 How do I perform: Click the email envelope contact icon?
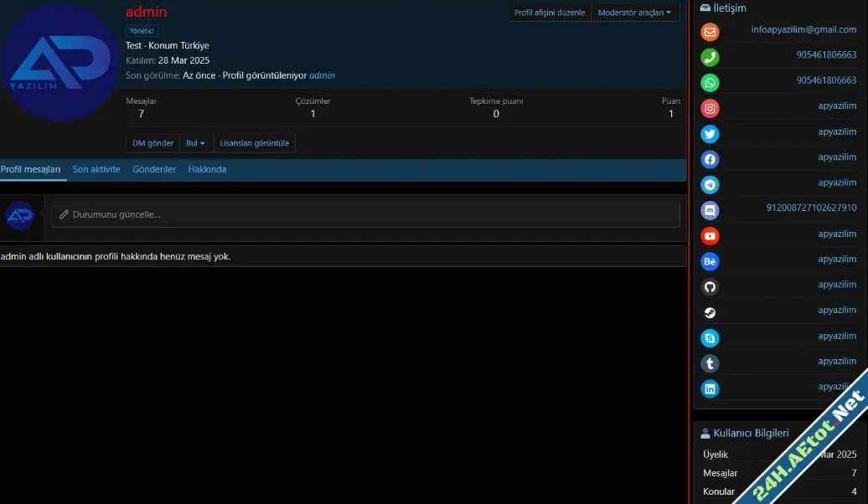click(710, 32)
